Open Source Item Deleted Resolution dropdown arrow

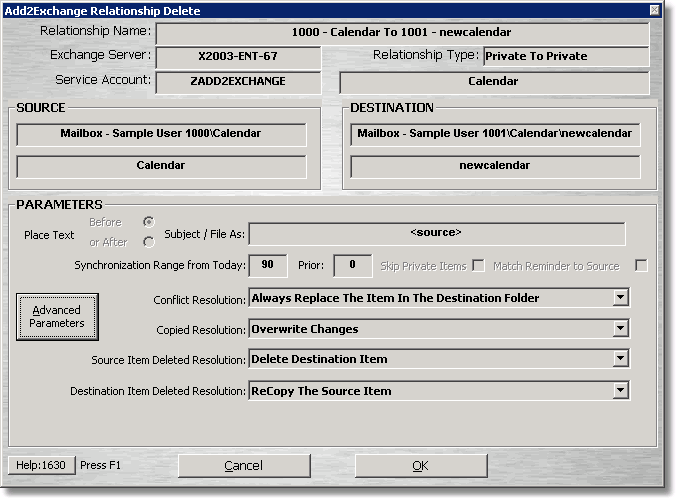click(620, 358)
